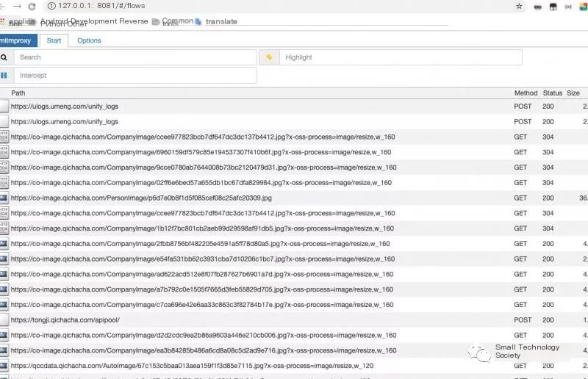Select the CompanyImage 2fbb8756bf48 flow row
This screenshot has width=588, height=379.
tap(294, 244)
